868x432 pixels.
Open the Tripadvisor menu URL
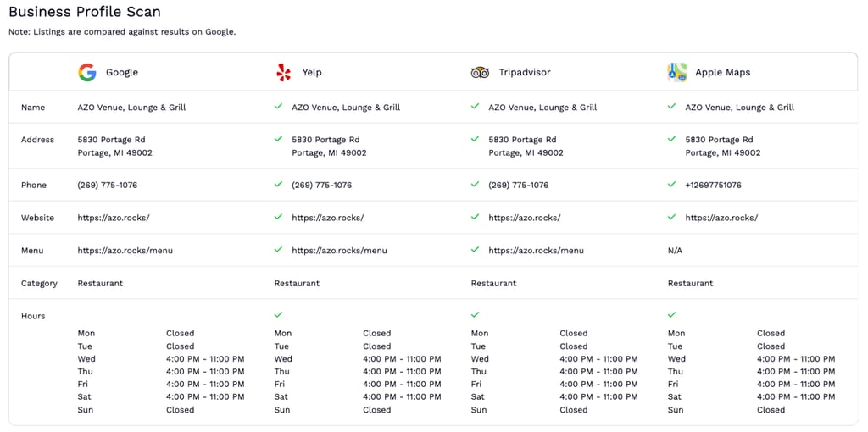(x=536, y=251)
